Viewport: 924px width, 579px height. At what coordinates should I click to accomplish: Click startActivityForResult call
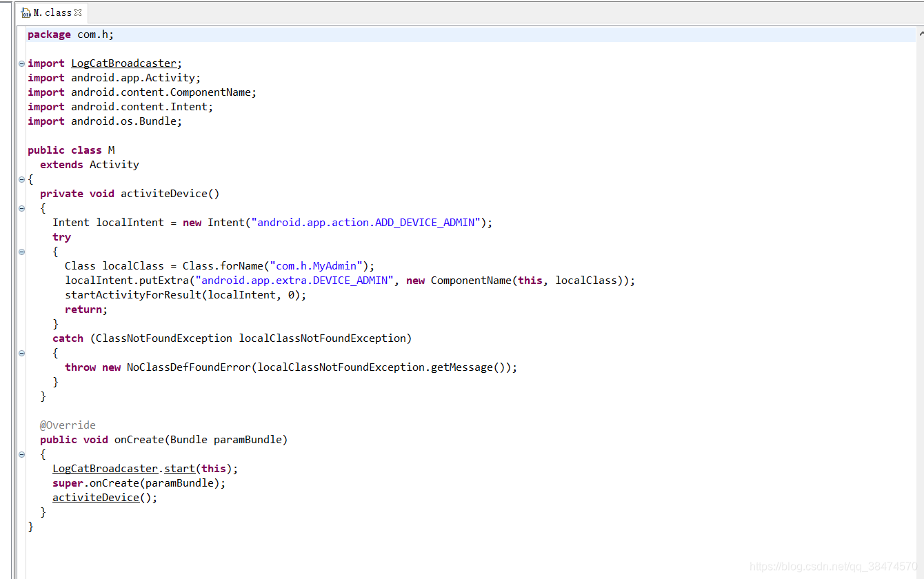[185, 295]
